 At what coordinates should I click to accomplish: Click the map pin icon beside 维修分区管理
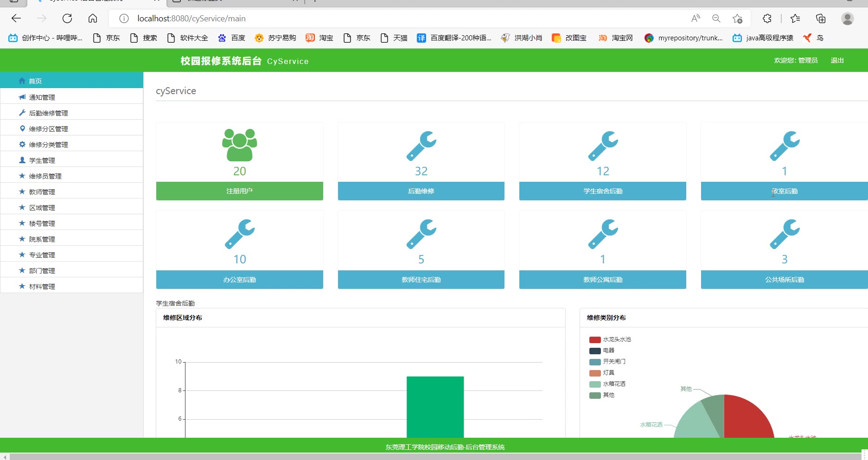pos(22,128)
